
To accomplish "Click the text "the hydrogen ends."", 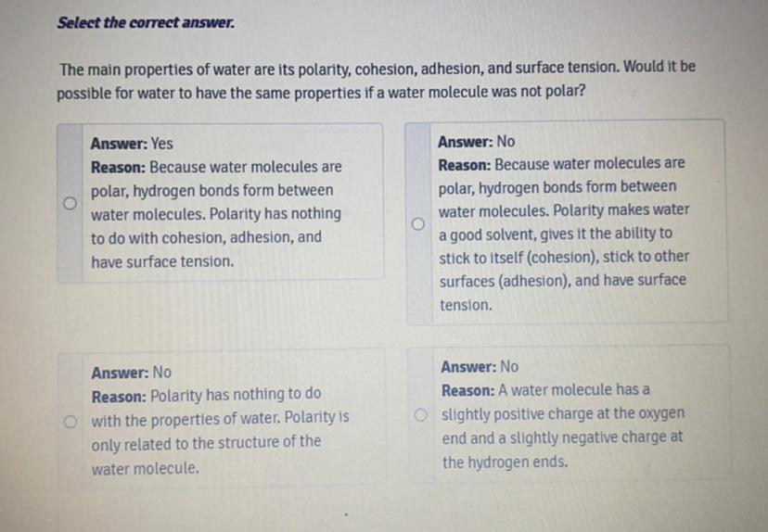I will [505, 462].
